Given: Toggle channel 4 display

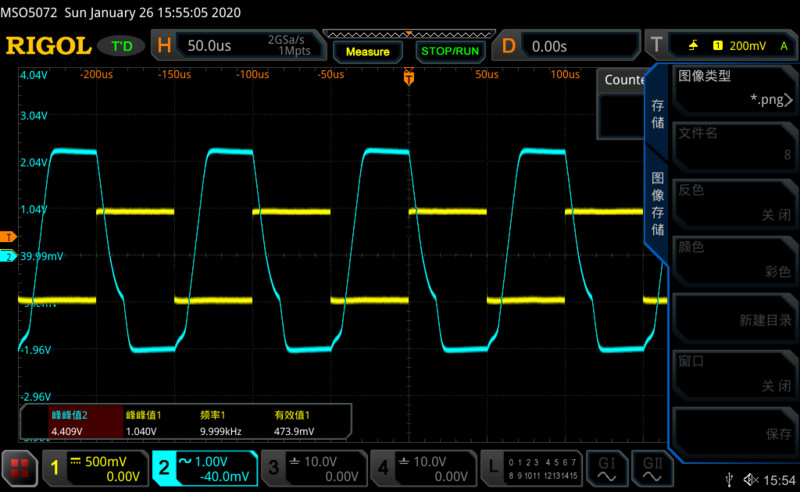Looking at the screenshot, I should 422,467.
